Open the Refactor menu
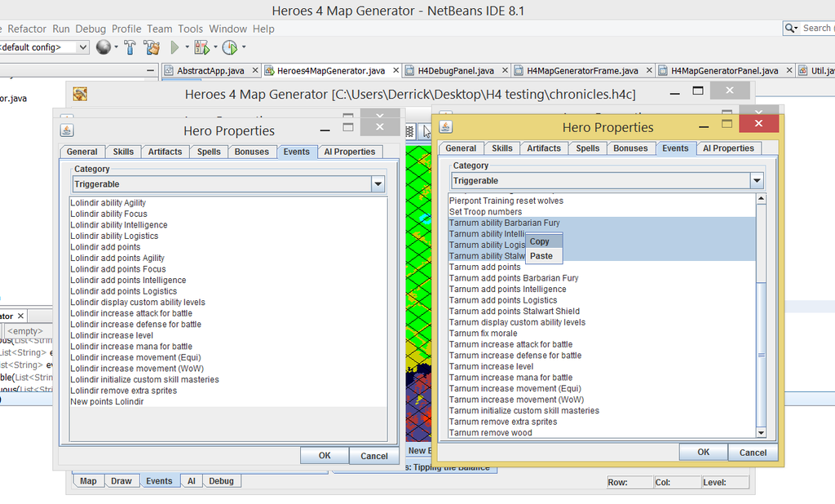 pyautogui.click(x=27, y=29)
